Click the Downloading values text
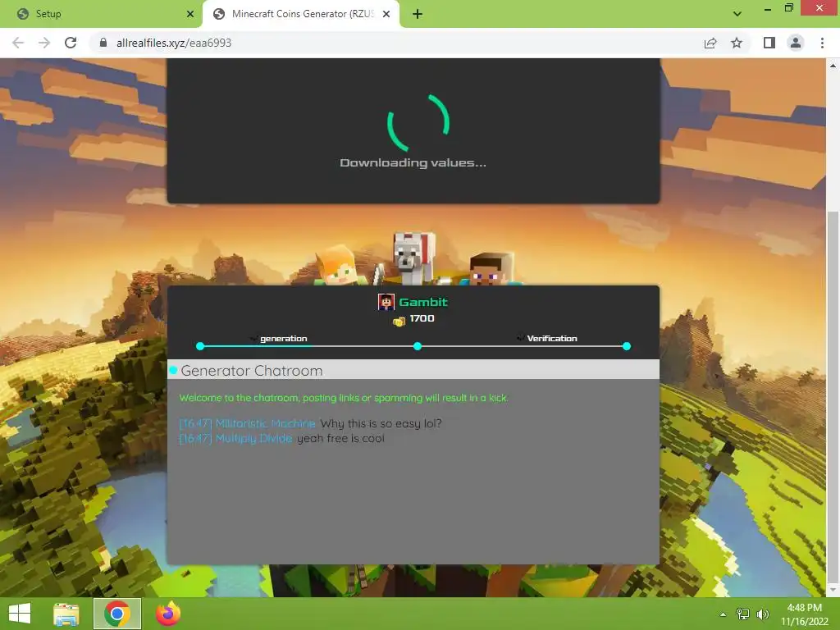Image resolution: width=840 pixels, height=630 pixels. tap(413, 163)
